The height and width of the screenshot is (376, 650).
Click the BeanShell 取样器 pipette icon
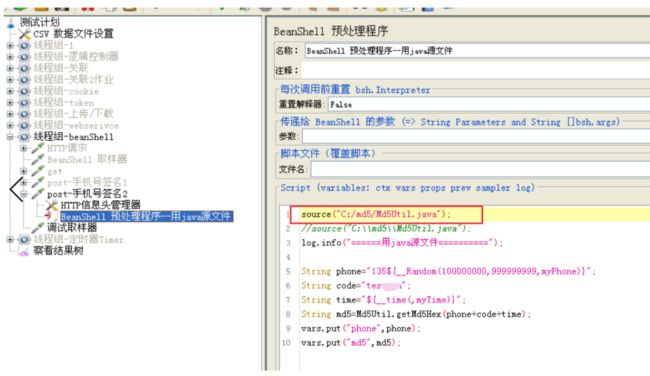pos(38,160)
